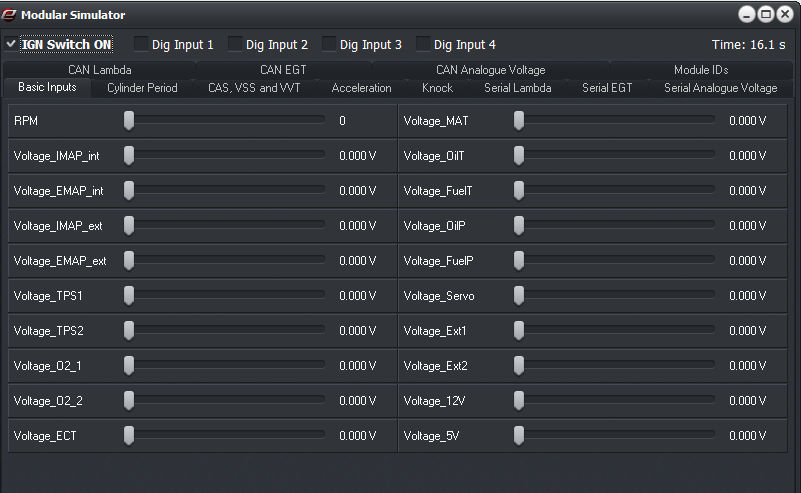Click the RPM value 0
Screen dimensions: 801x493
342,121
